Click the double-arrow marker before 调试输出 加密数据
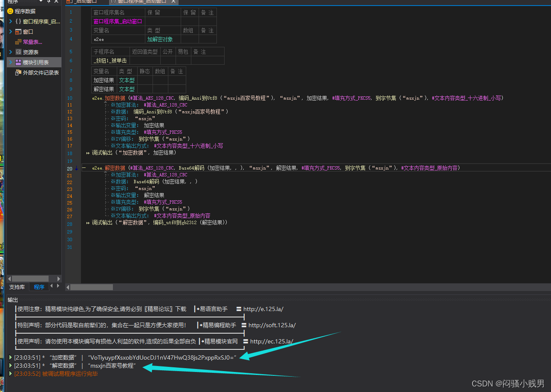Viewport: 551px width, 392px height. click(88, 153)
